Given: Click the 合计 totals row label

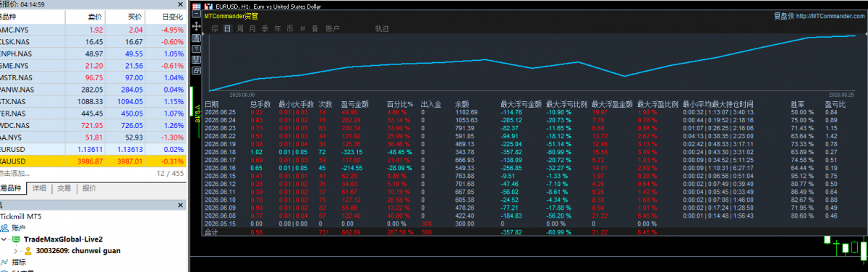Looking at the screenshot, I should pyautogui.click(x=211, y=232).
